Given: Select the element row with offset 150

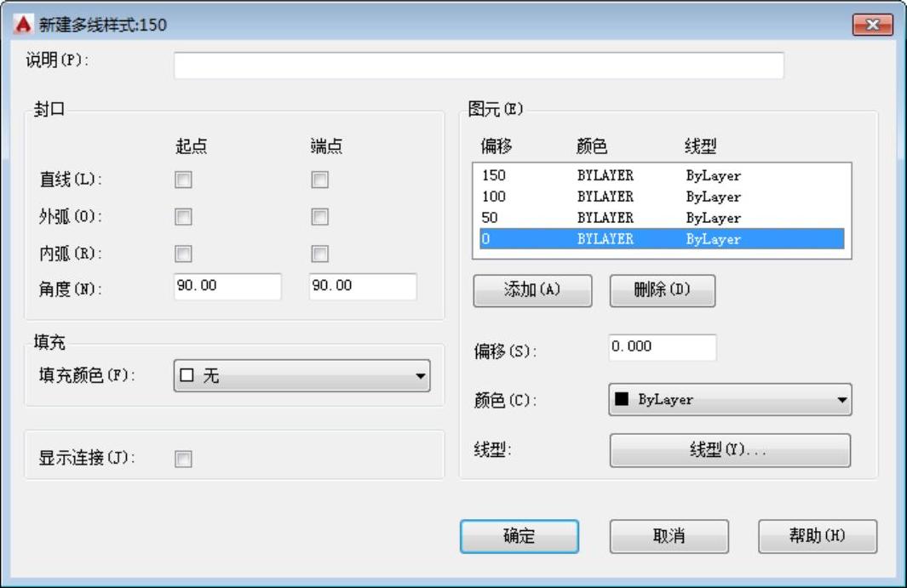Looking at the screenshot, I should (x=662, y=175).
